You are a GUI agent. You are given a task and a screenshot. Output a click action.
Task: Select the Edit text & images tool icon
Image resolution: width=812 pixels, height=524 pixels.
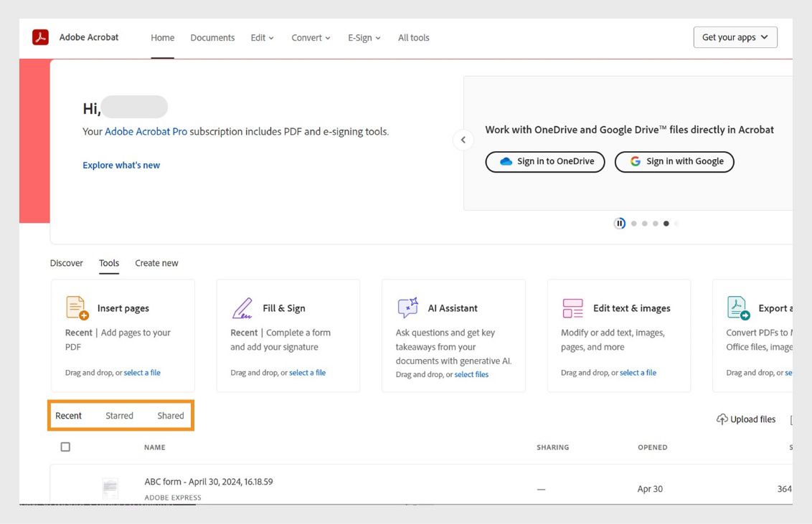(x=572, y=307)
